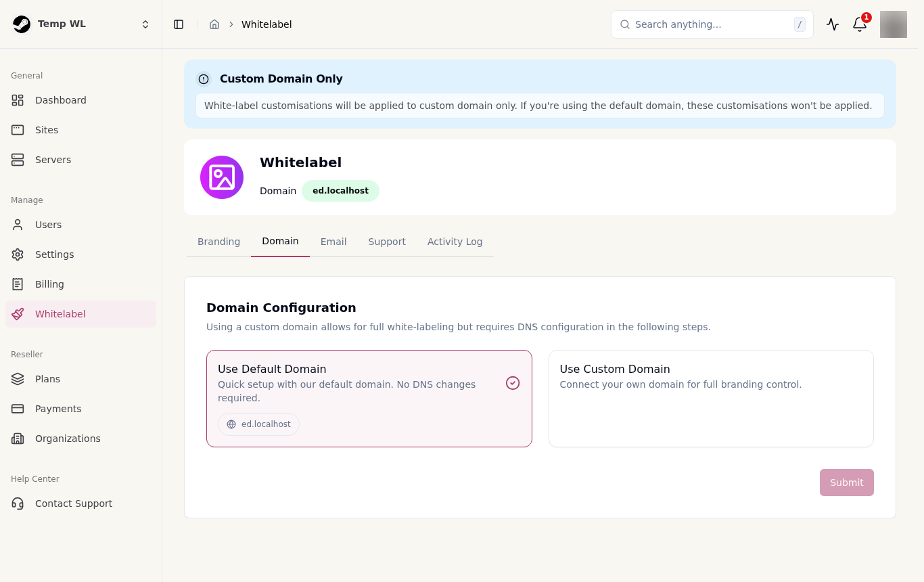Click the green ed.localhost domain badge
Screen dimensions: 924x582
[x=340, y=191]
